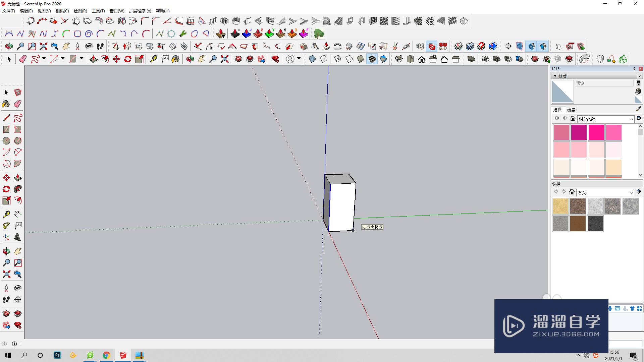Close the 材质 panel with x button
This screenshot has width=644, height=362.
(x=639, y=76)
